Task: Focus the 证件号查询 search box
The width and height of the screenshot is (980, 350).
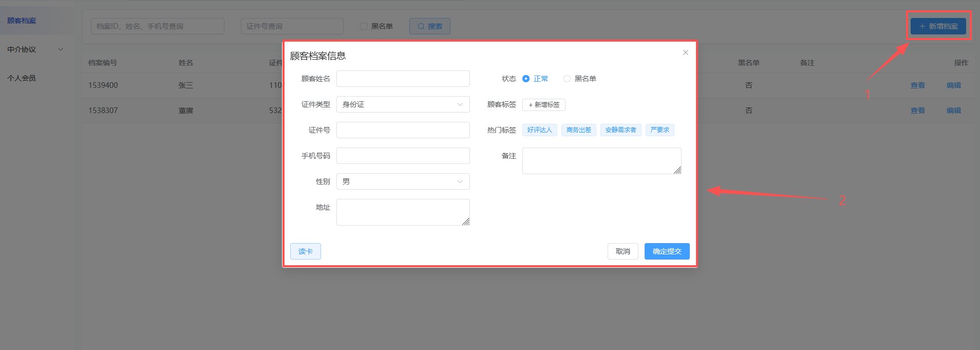Action: 292,26
